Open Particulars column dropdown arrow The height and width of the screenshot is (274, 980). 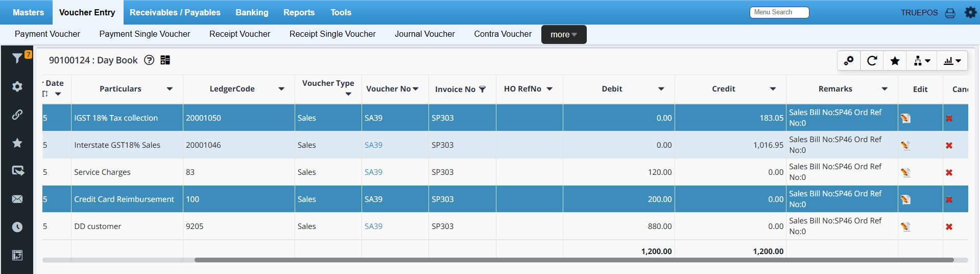click(x=170, y=89)
